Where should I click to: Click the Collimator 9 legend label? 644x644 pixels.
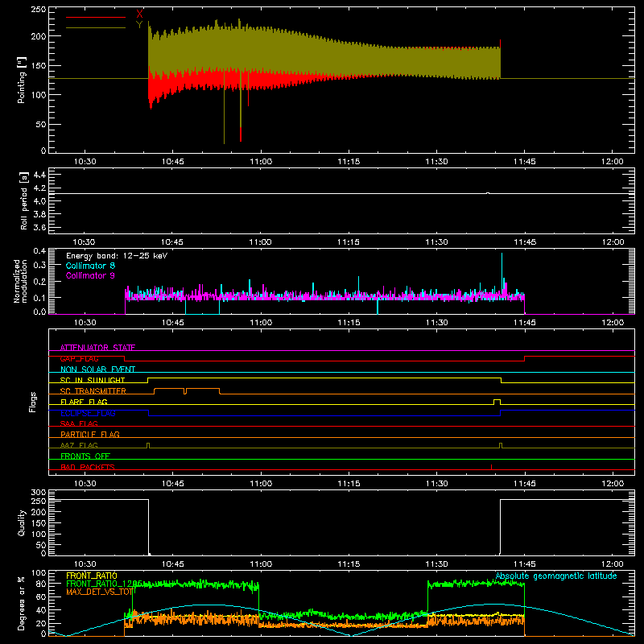(x=90, y=275)
